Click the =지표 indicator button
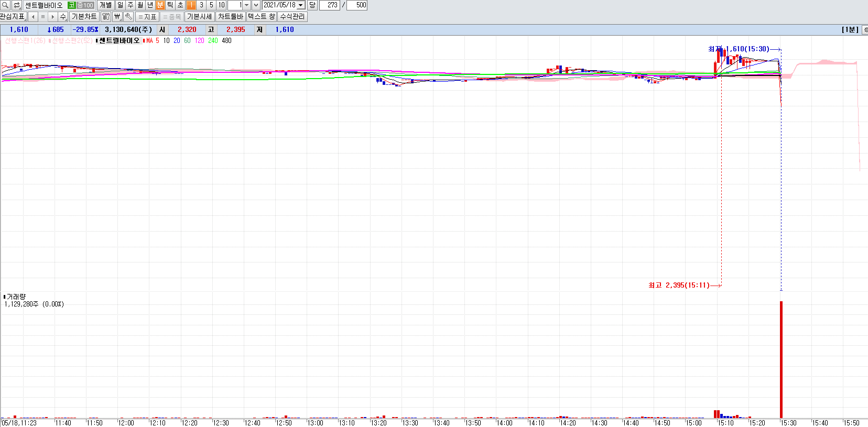The width and height of the screenshot is (868, 427). click(x=147, y=17)
